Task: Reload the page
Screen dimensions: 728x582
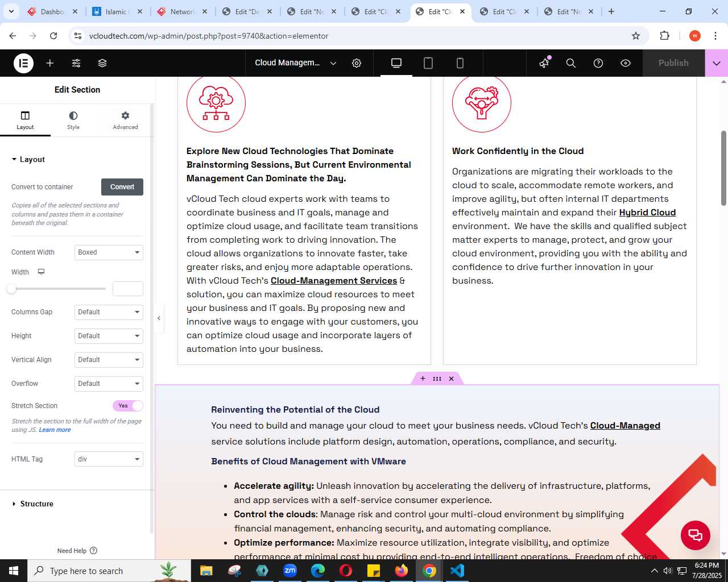Action: [53, 36]
